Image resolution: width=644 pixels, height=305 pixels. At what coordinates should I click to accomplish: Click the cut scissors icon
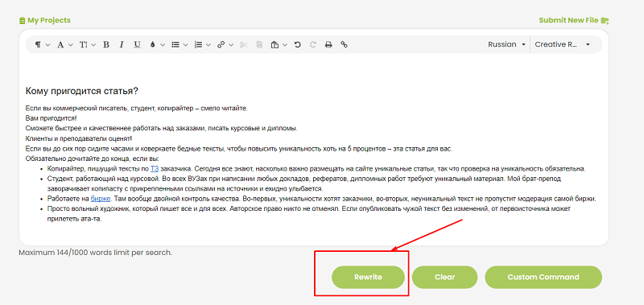[x=244, y=45]
